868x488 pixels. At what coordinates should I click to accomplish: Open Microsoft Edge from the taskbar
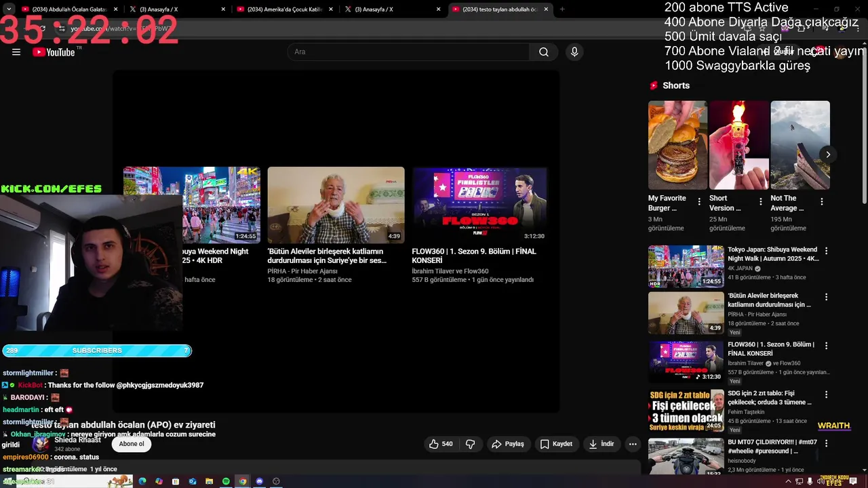(x=142, y=481)
